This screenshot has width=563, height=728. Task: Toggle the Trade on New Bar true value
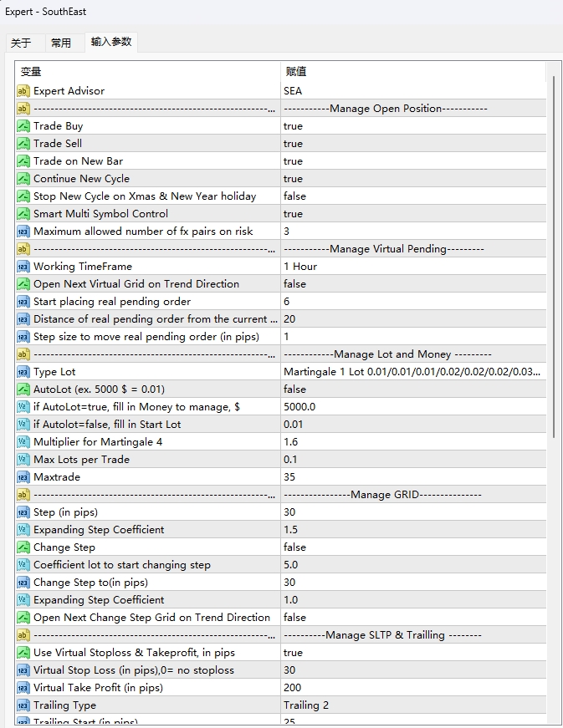point(293,160)
